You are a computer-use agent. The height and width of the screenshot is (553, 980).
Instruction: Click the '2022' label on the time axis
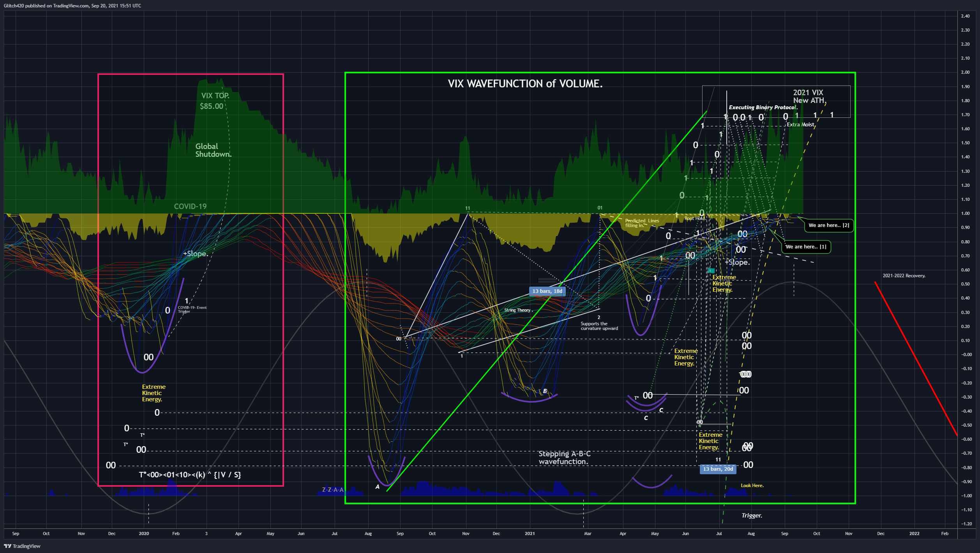click(914, 534)
